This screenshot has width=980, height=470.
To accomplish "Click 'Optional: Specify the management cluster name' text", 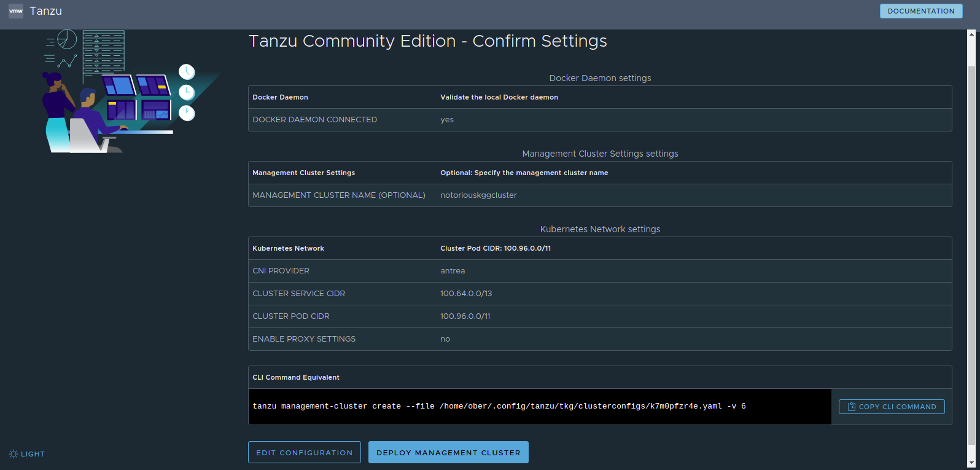I will 524,173.
